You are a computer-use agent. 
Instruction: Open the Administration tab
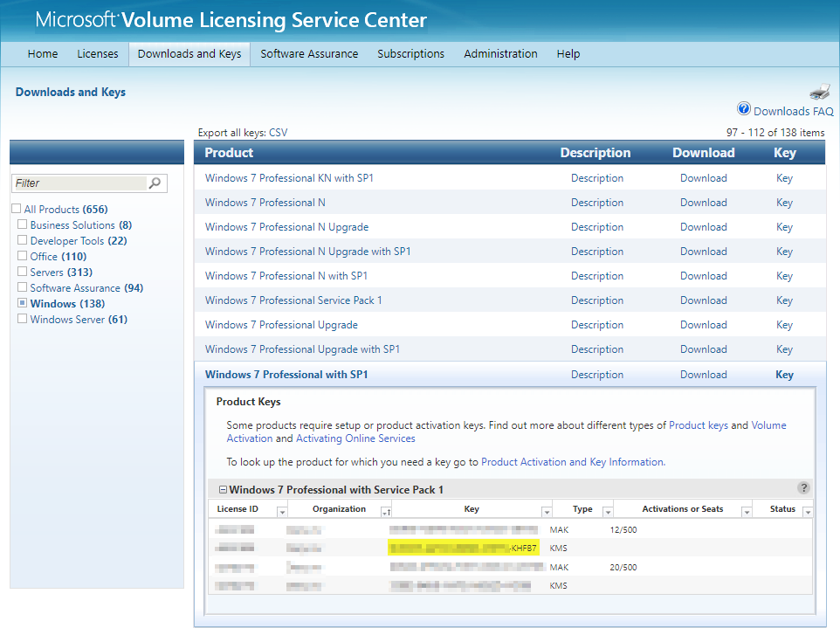[x=500, y=53]
